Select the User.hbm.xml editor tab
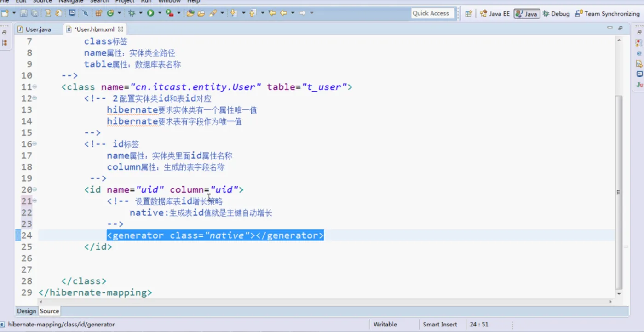The height and width of the screenshot is (332, 644). tap(94, 29)
